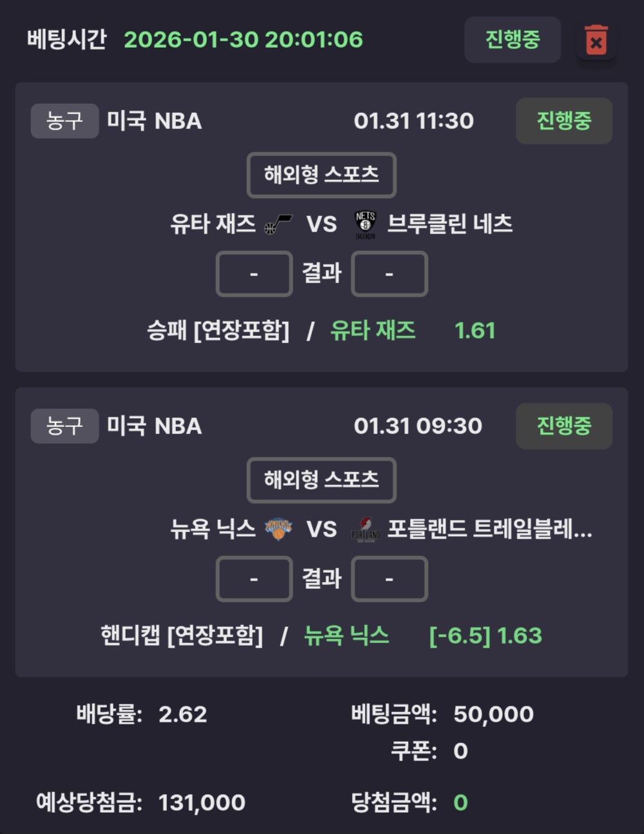Click green 뉴욕 닉스 handicap pick
Image resolution: width=644 pixels, height=834 pixels.
click(x=346, y=636)
